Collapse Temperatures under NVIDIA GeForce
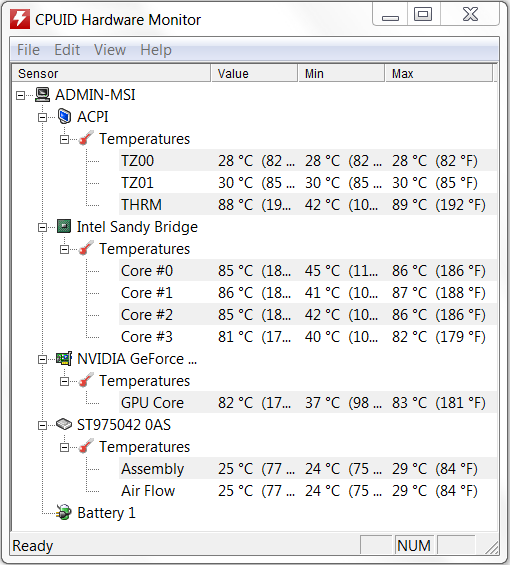 click(65, 381)
